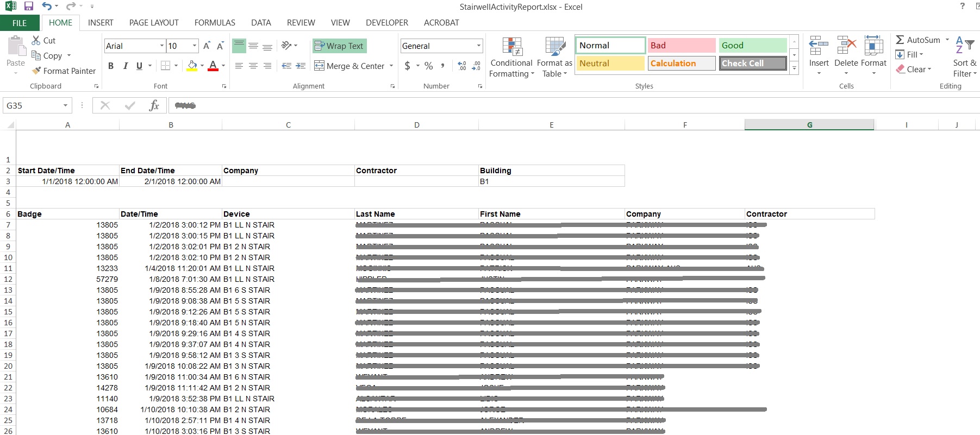Screen dimensions: 980x435
Task: Redo the last action
Action: pyautogui.click(x=71, y=7)
